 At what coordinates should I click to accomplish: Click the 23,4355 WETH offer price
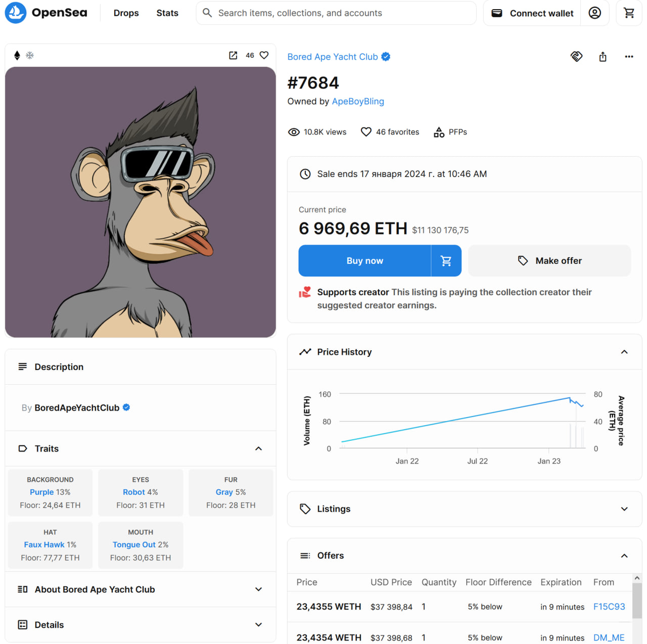(x=329, y=607)
